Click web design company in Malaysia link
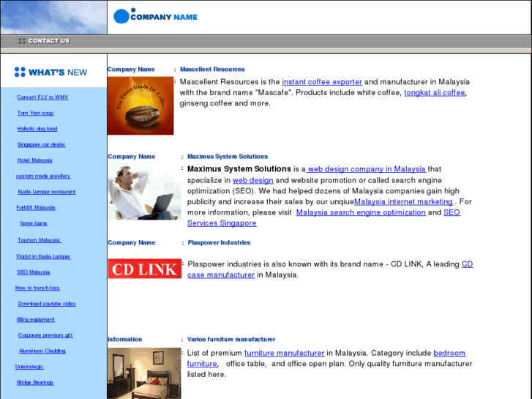Screen dimensions: 532x399 pyautogui.click(x=366, y=169)
